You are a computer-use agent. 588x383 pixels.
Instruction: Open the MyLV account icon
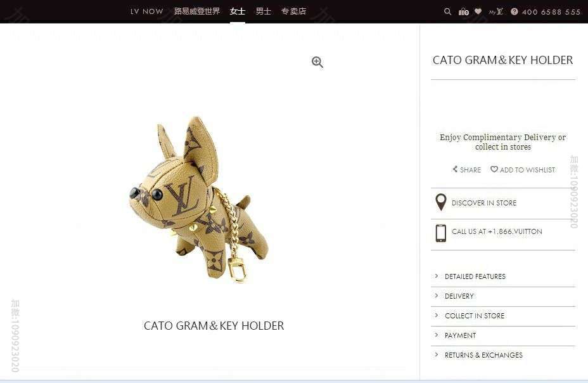[496, 11]
